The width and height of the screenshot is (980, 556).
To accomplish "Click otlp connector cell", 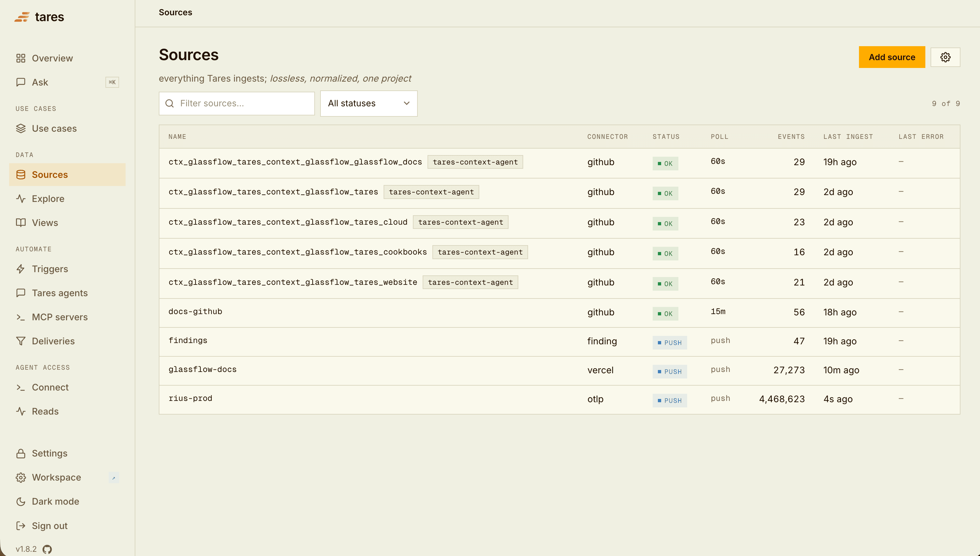I will pos(595,399).
